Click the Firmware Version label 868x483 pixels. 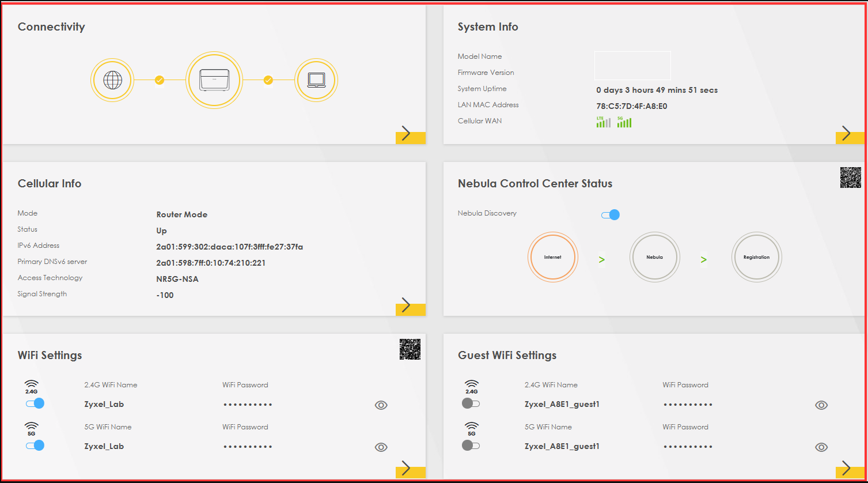click(x=486, y=73)
